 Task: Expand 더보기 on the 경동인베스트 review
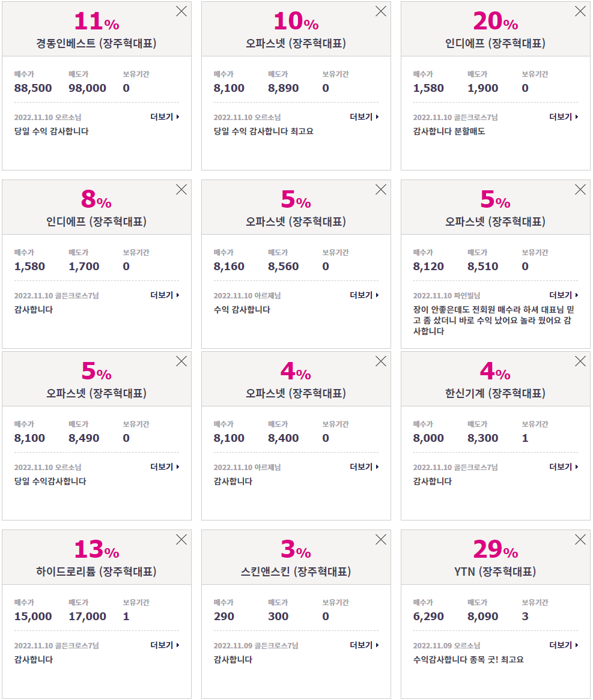point(165,117)
